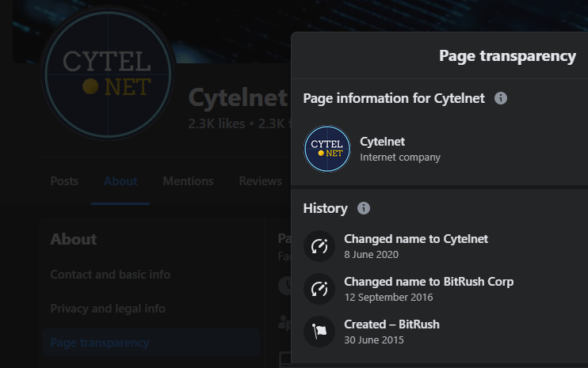Select Page transparency in About sidebar

(x=99, y=343)
